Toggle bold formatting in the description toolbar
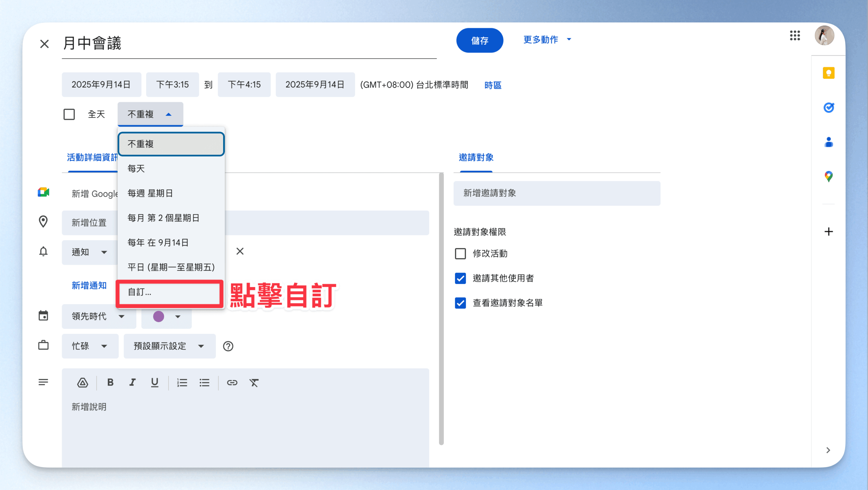Viewport: 868px width, 490px height. click(x=110, y=382)
